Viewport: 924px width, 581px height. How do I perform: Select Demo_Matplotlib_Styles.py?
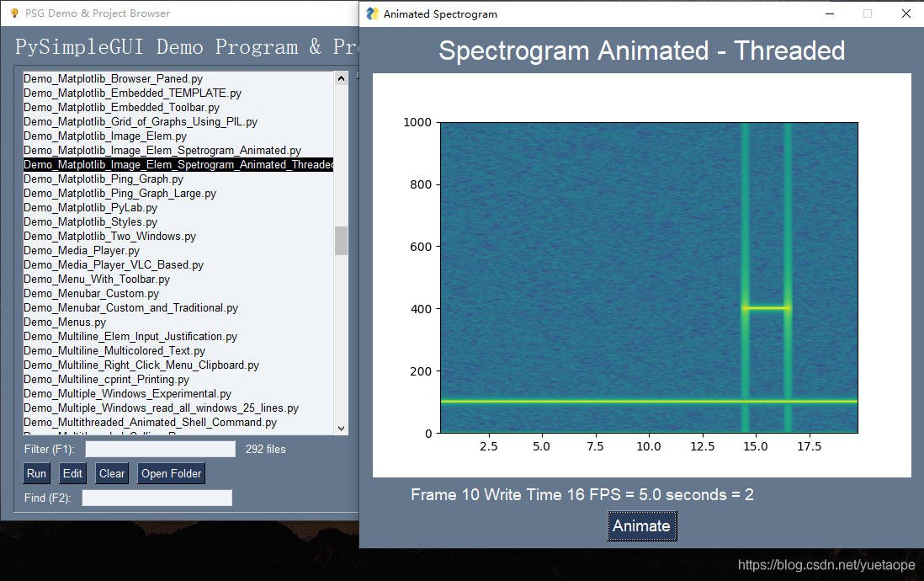[x=178, y=221]
